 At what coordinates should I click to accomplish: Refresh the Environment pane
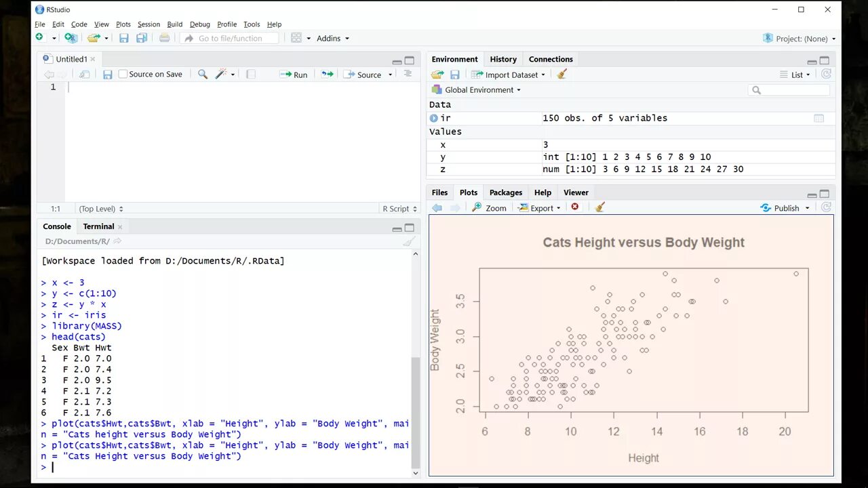pos(826,75)
